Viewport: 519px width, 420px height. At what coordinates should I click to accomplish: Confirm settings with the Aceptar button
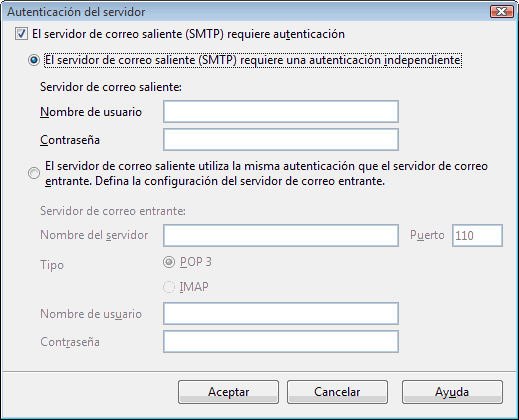tap(228, 392)
